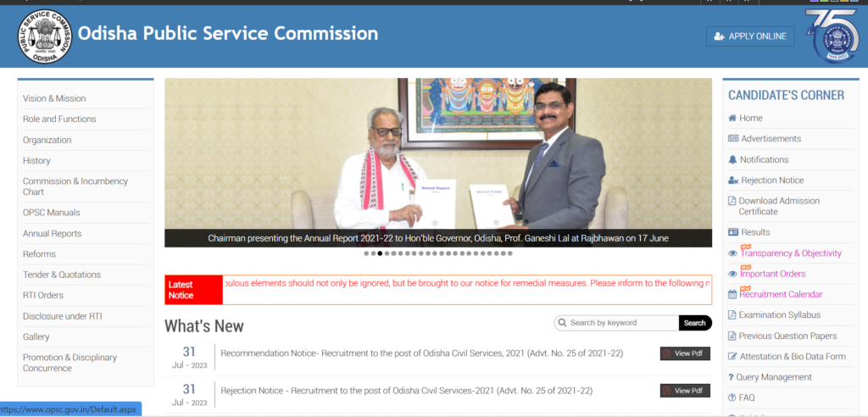The width and height of the screenshot is (868, 417).
Task: Select the first carousel slide dot
Action: point(366,253)
